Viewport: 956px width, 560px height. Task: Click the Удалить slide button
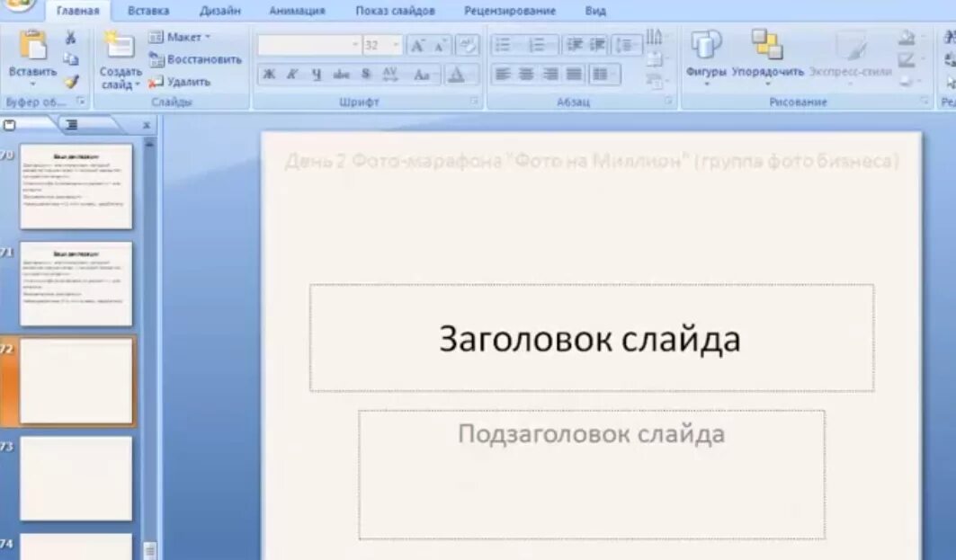(x=179, y=81)
